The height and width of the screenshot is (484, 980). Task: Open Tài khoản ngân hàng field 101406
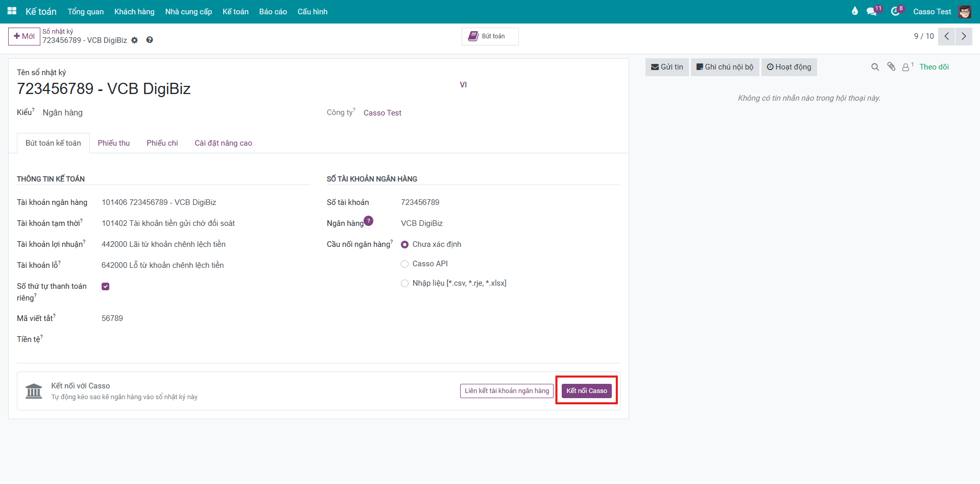pos(159,202)
